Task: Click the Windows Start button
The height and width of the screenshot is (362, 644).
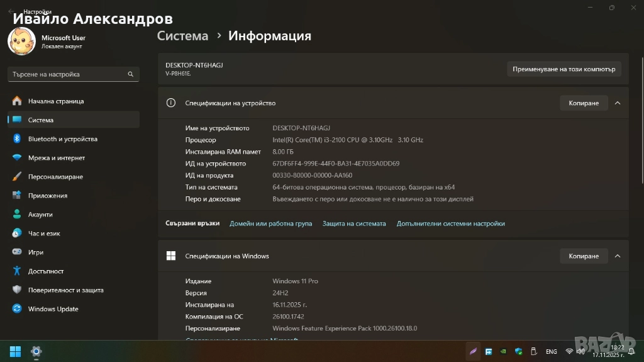Action: [x=14, y=351]
